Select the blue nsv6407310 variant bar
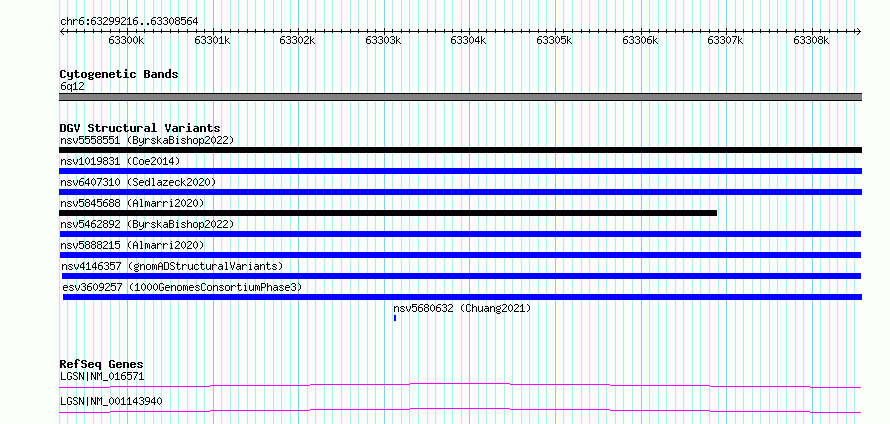 (x=460, y=192)
